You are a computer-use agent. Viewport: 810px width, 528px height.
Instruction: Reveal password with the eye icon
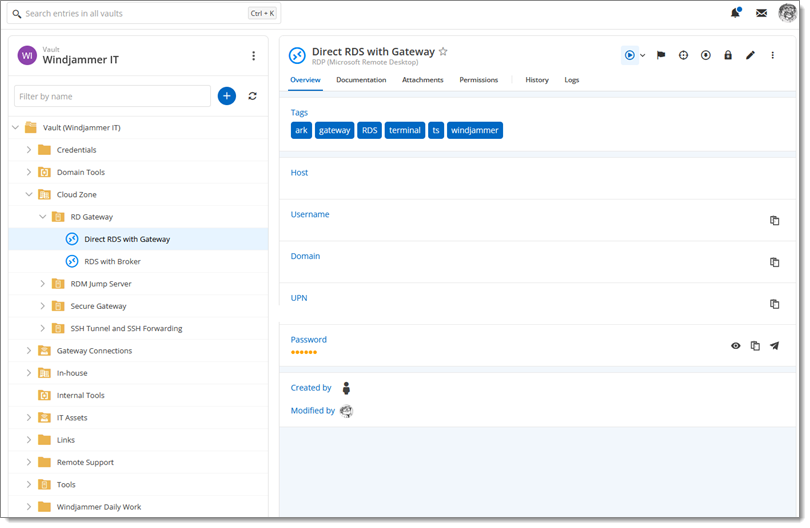pos(736,346)
